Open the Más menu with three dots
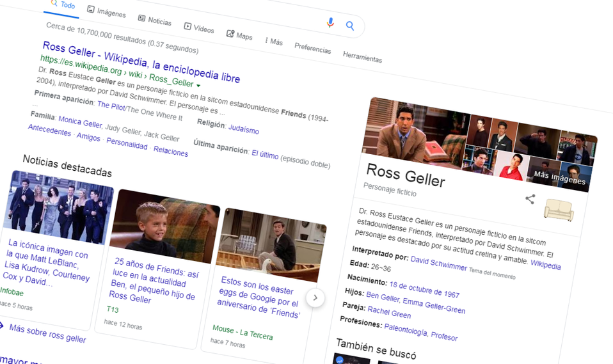This screenshot has height=364, width=613. coord(273,42)
